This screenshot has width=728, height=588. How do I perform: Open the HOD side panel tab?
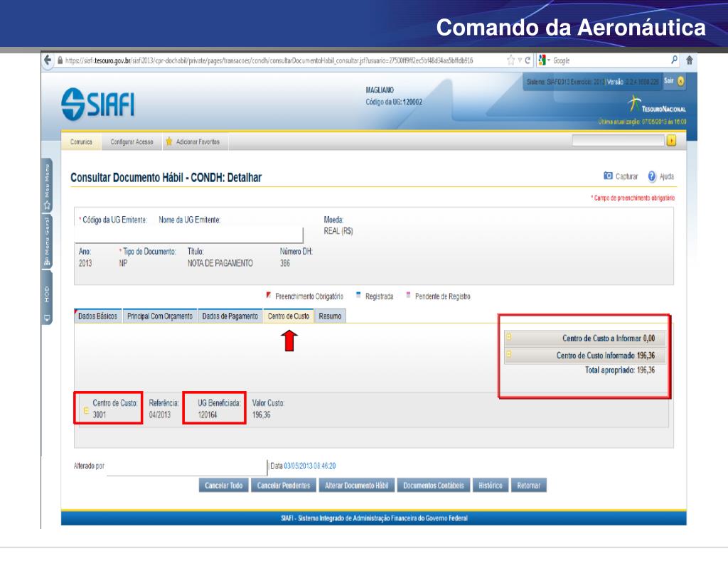coord(47,298)
